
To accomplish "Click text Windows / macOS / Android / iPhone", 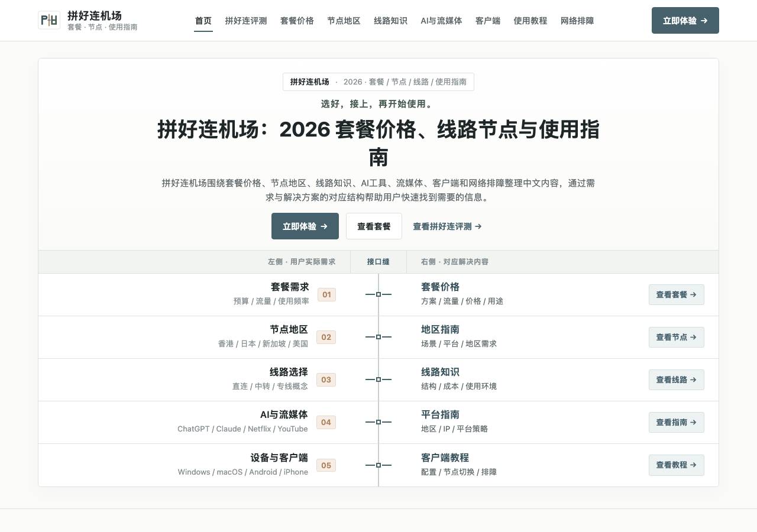I will click(243, 472).
